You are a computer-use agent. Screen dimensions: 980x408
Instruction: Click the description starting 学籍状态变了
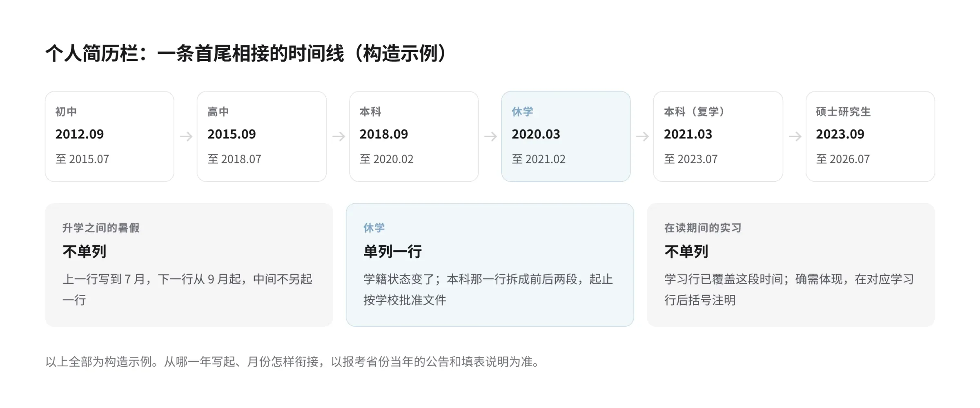(x=488, y=290)
